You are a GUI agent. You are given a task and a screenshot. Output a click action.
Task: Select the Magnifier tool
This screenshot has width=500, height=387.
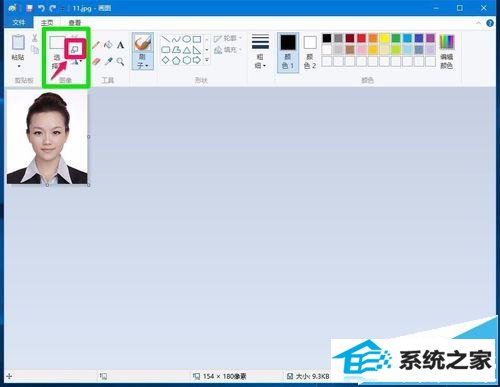click(x=120, y=61)
